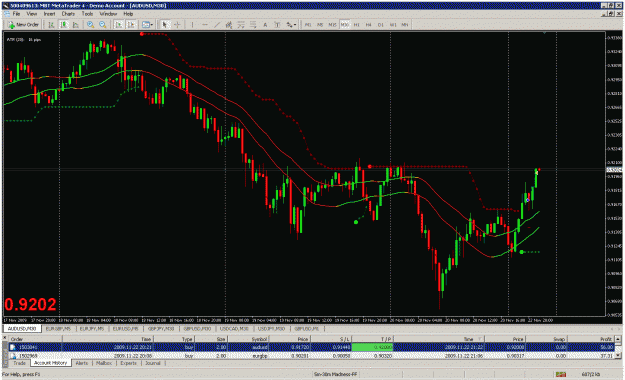Select the cursor arrow tool
This screenshot has height=380, width=625.
pos(165,25)
